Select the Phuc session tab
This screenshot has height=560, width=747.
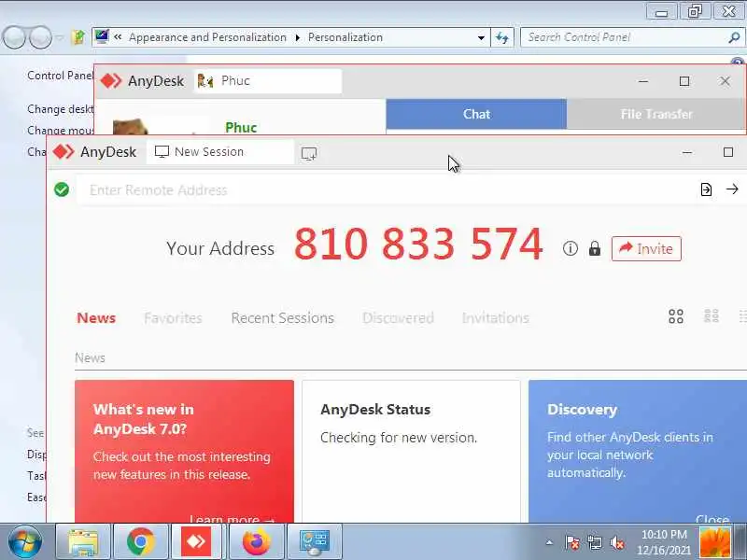tap(268, 81)
